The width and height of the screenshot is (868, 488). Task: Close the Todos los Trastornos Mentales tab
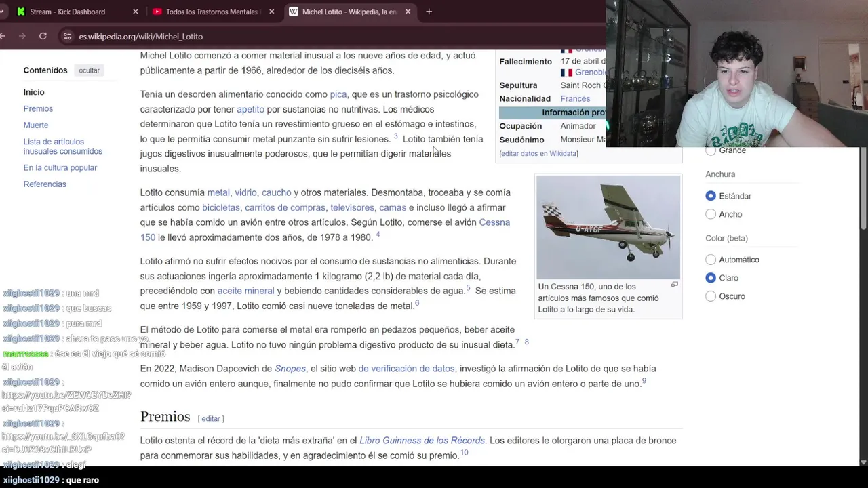click(271, 12)
